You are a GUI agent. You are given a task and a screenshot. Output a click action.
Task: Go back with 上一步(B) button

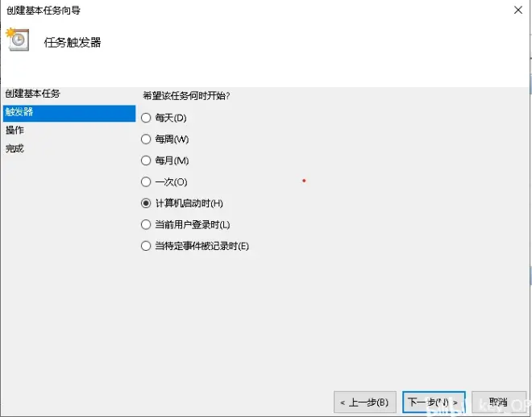point(364,402)
